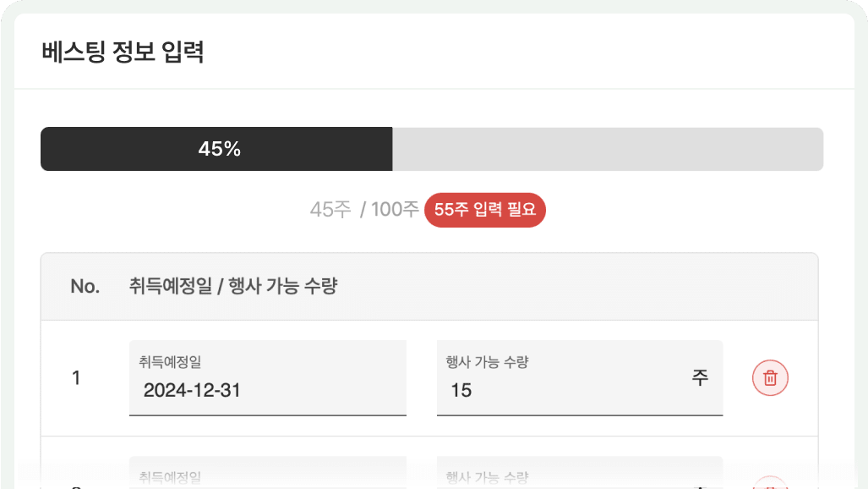Click the 취득예정일 / 행사 가능 수량 column header
This screenshot has width=868, height=489.
(x=233, y=287)
